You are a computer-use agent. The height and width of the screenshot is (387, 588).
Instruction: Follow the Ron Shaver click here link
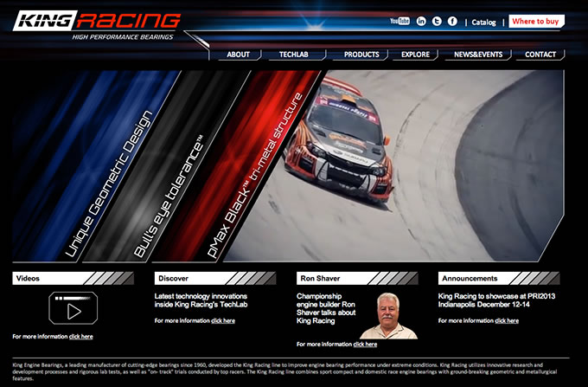[x=365, y=345]
